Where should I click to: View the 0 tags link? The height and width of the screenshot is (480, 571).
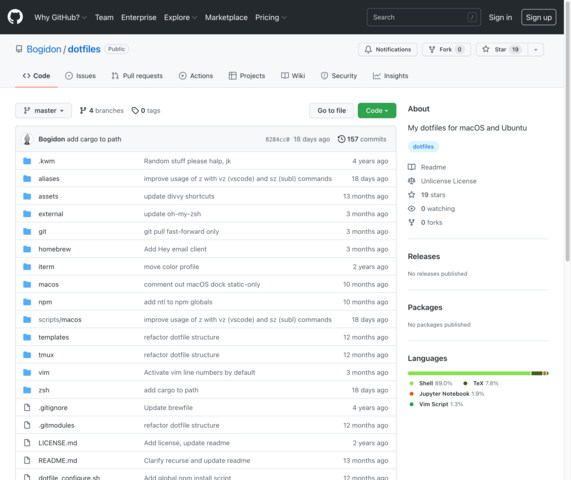pos(146,110)
